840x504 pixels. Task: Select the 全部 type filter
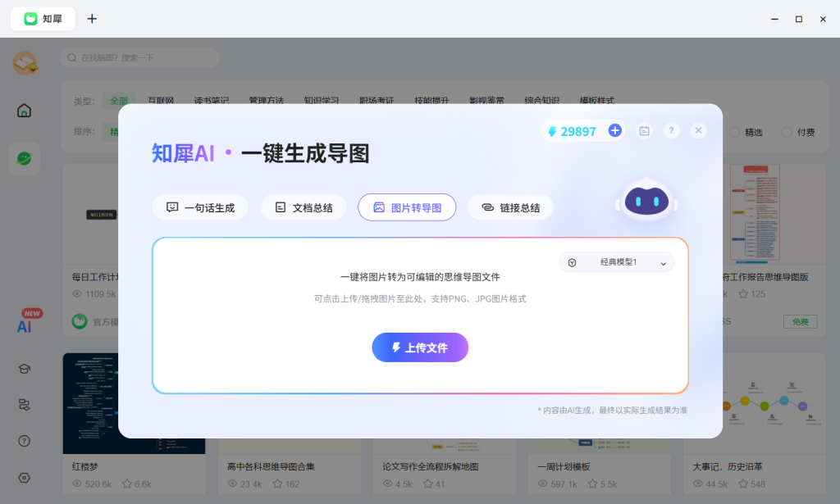(x=119, y=100)
